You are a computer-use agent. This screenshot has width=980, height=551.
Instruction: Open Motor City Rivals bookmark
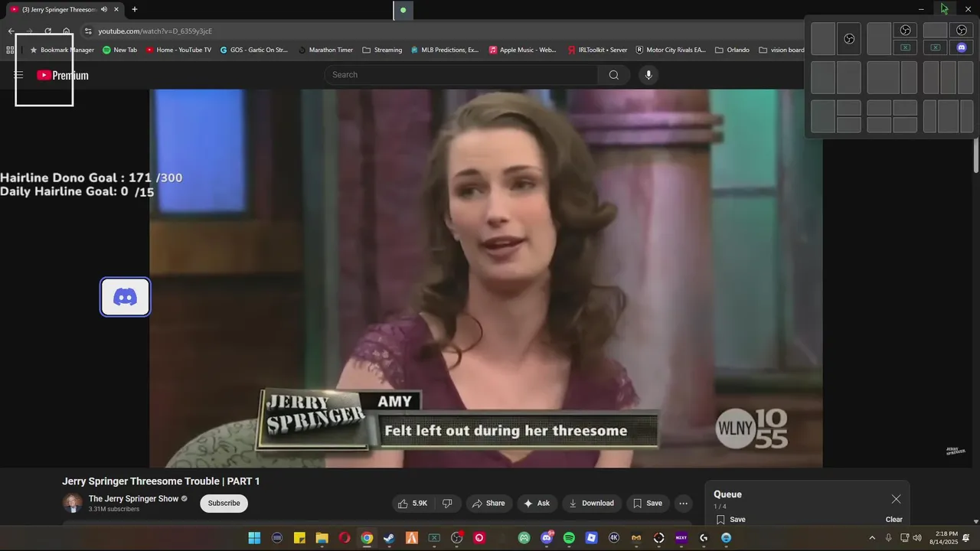pos(671,50)
